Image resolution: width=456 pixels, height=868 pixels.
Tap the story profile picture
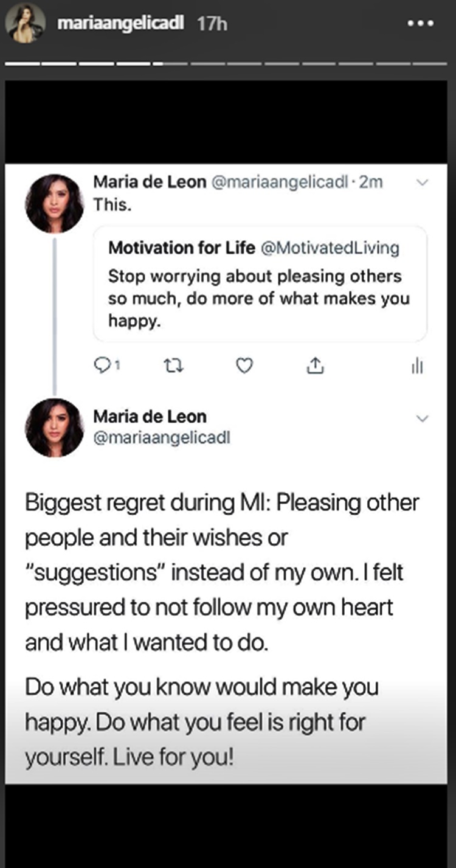point(25,23)
